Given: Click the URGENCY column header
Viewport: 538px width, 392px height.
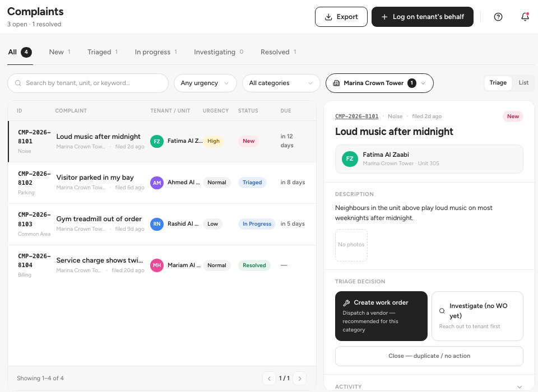Looking at the screenshot, I should 215,111.
